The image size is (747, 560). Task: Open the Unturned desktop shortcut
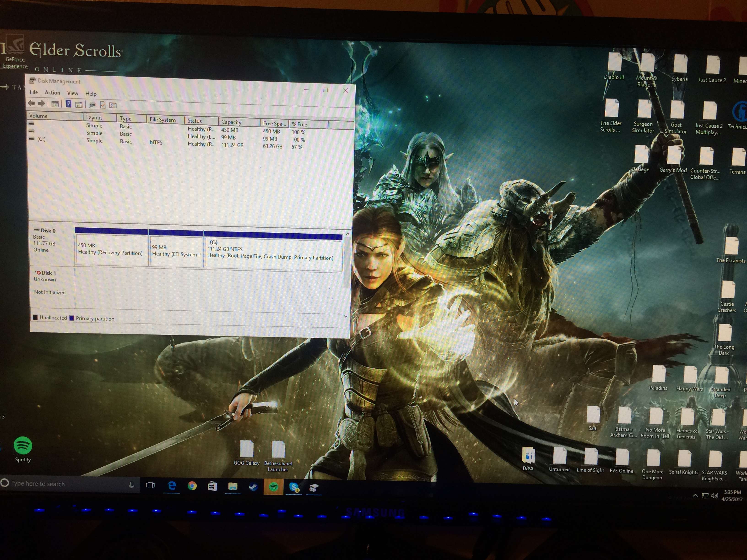tap(559, 459)
